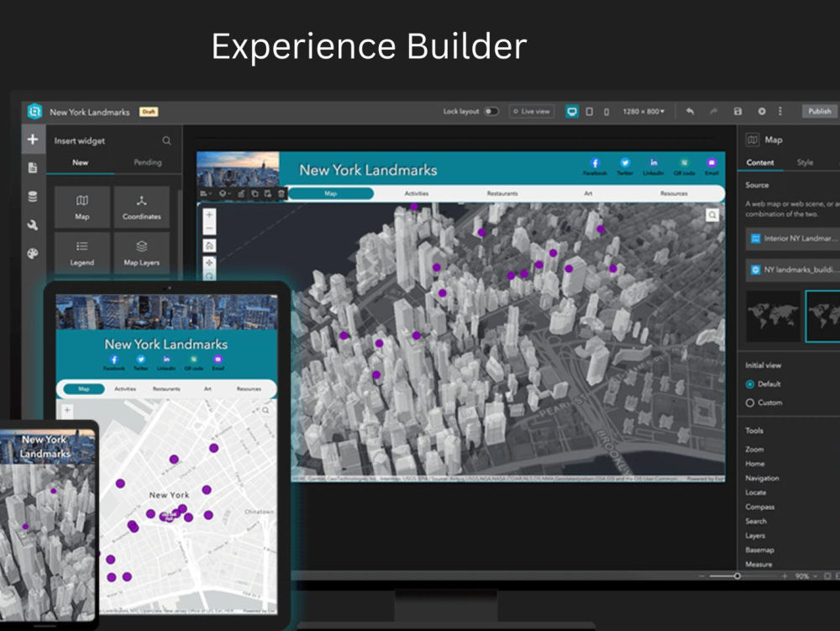
Task: Open the 1280 × 800 resolution dropdown
Action: (643, 112)
